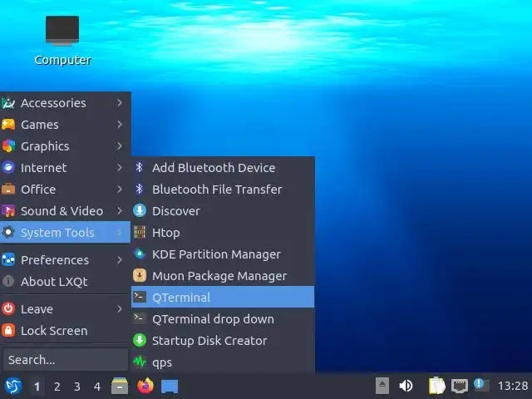Click the Bluetooth icon beside Add Bluetooth Device
The image size is (532, 399).
[140, 168]
